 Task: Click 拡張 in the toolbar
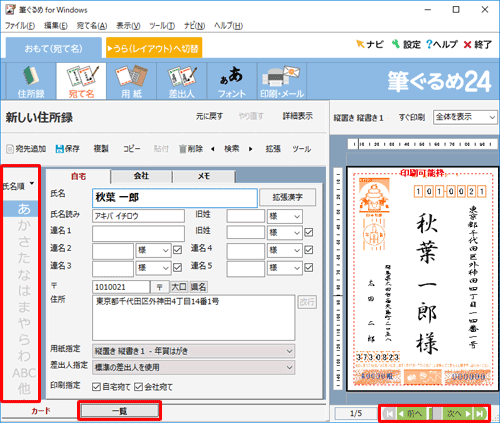[x=273, y=149]
